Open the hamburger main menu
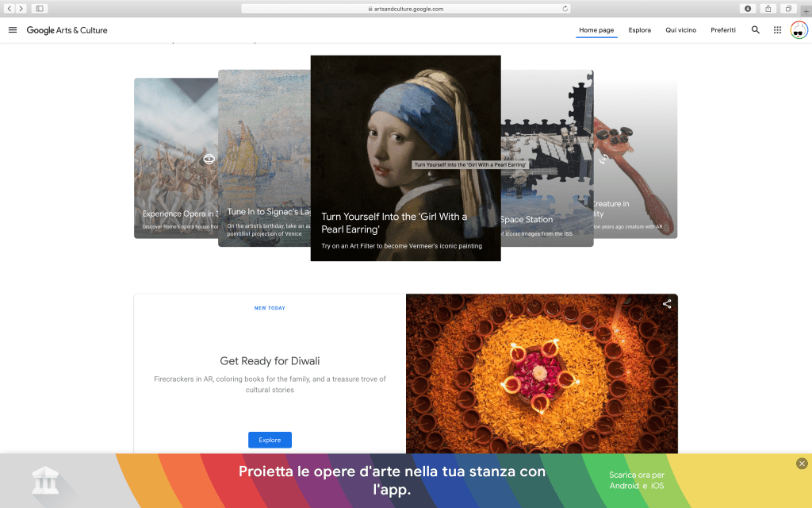The width and height of the screenshot is (812, 508). click(x=13, y=30)
